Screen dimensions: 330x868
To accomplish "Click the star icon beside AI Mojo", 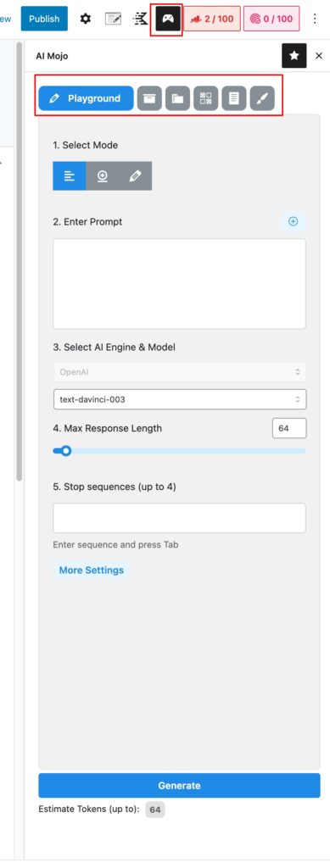I will click(294, 56).
